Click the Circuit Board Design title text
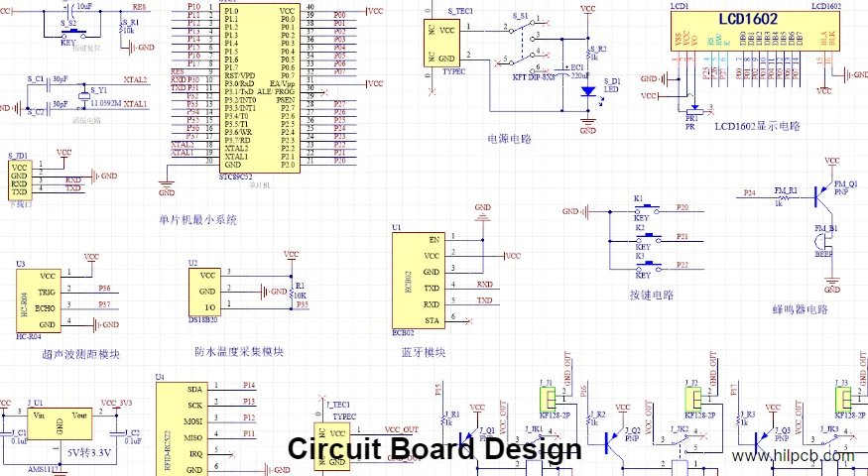This screenshot has height=476, width=868. (434, 449)
